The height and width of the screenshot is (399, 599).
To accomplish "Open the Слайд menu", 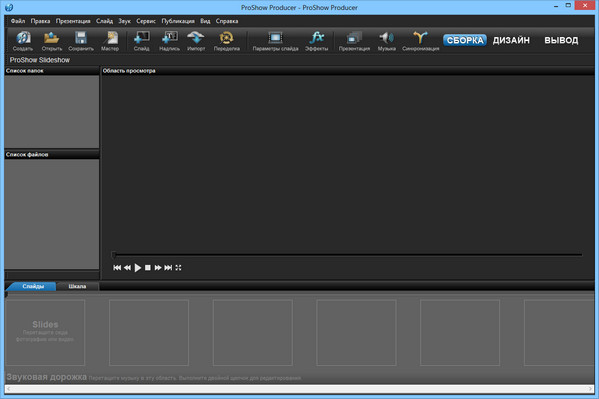I will 104,21.
